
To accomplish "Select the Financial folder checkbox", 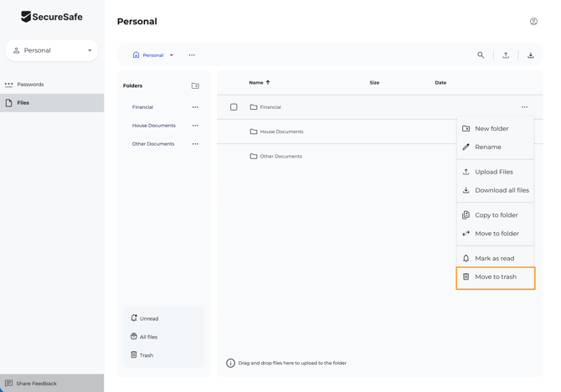I will pyautogui.click(x=234, y=107).
